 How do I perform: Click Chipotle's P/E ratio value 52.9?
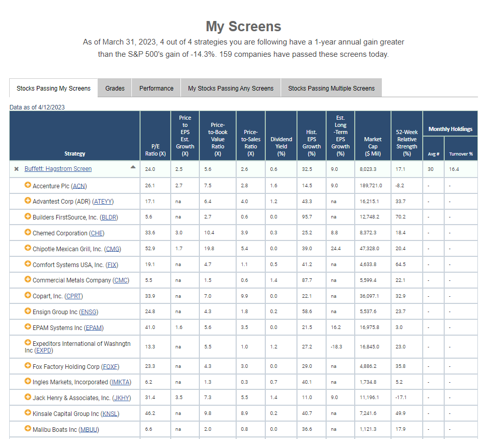[150, 249]
